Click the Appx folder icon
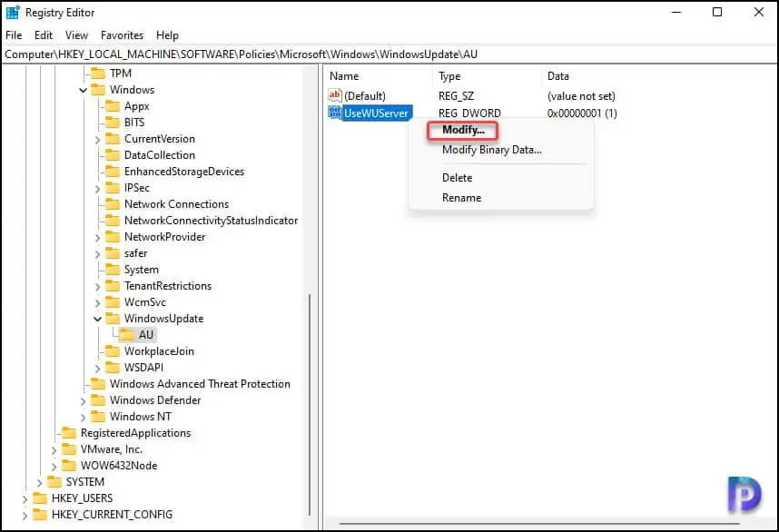The image size is (779, 532). pyautogui.click(x=113, y=106)
